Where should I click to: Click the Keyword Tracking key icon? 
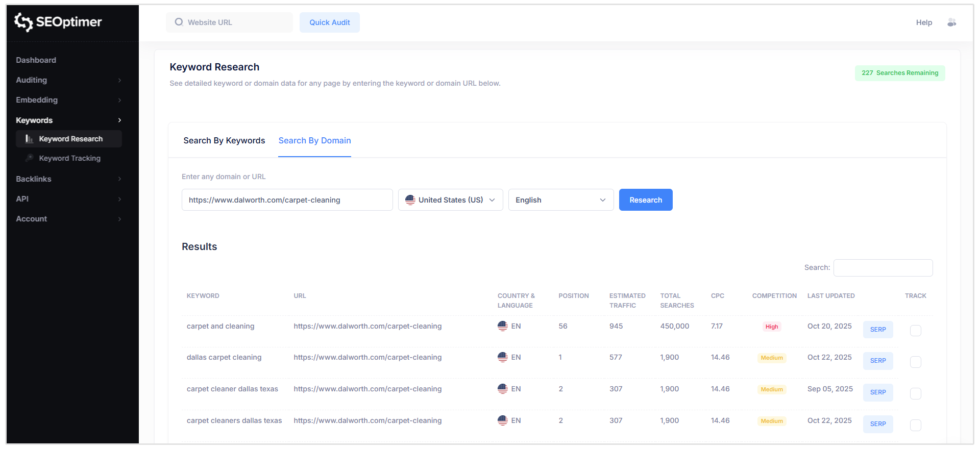click(29, 158)
